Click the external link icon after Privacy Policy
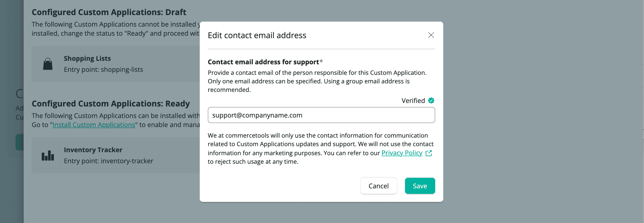This screenshot has width=644, height=223. 429,153
